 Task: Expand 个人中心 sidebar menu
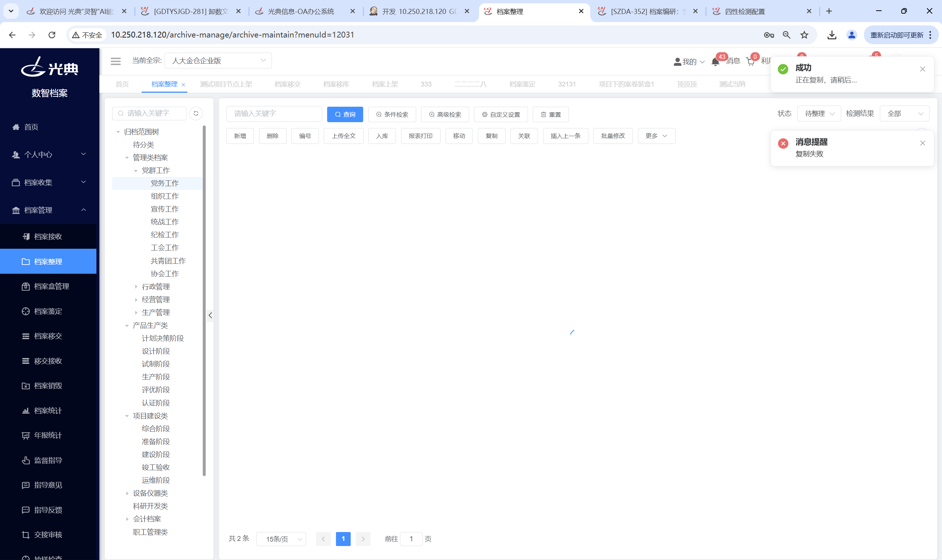pos(48,154)
